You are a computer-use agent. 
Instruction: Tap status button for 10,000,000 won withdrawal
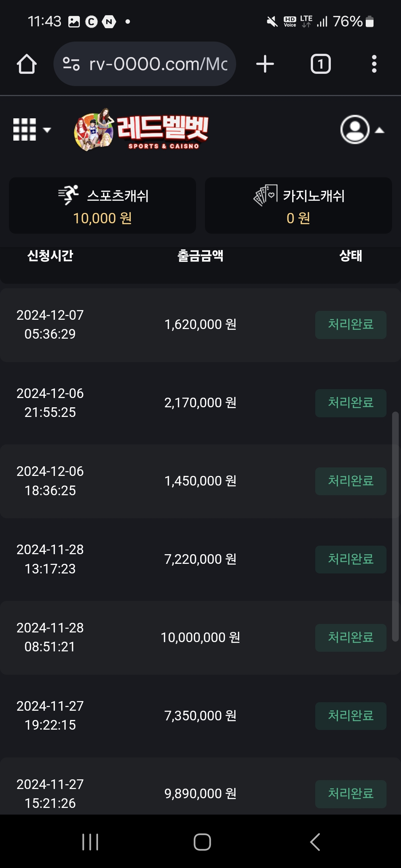(x=351, y=638)
